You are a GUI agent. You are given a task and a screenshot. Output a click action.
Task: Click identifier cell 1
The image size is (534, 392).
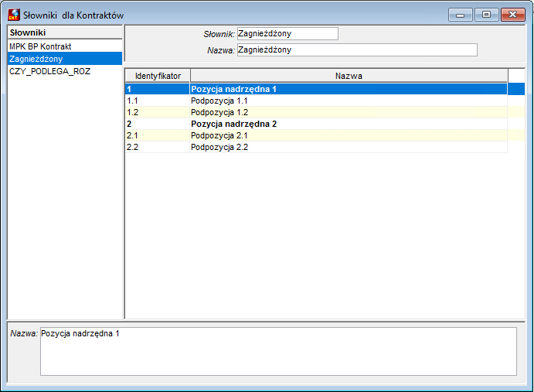[x=158, y=89]
